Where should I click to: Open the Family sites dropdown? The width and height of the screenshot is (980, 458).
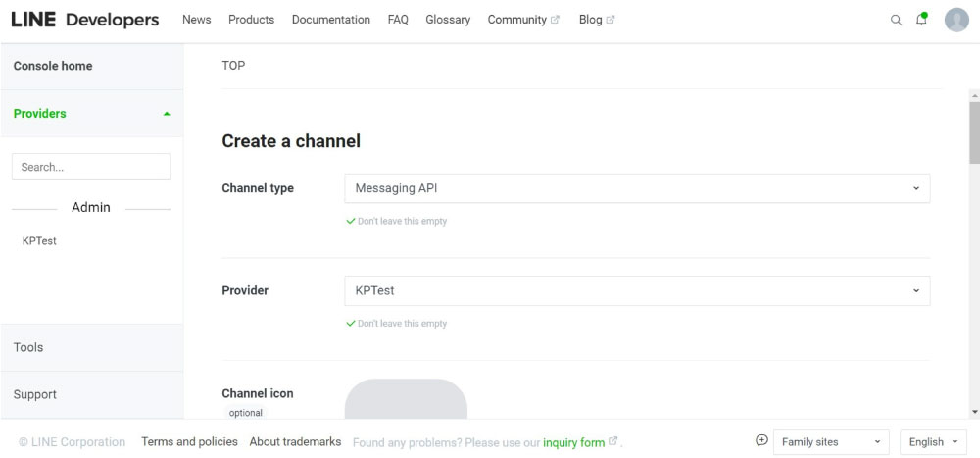tap(831, 441)
